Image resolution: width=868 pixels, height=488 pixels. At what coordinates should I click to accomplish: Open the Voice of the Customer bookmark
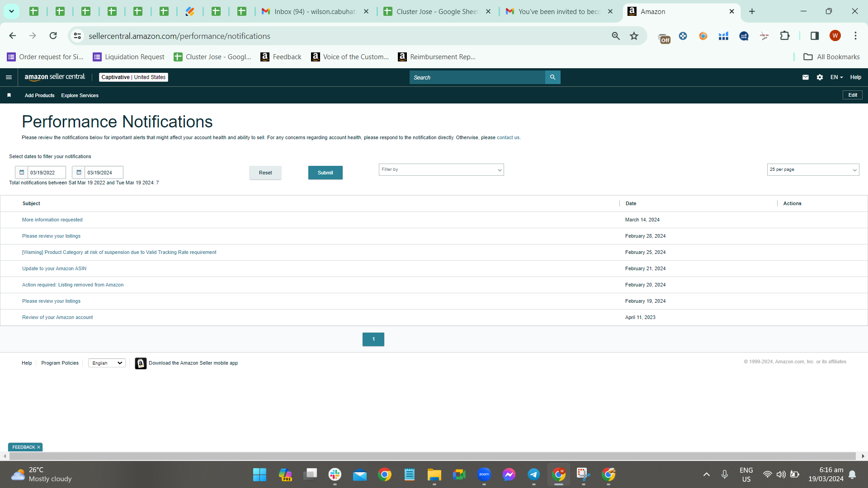tap(350, 57)
